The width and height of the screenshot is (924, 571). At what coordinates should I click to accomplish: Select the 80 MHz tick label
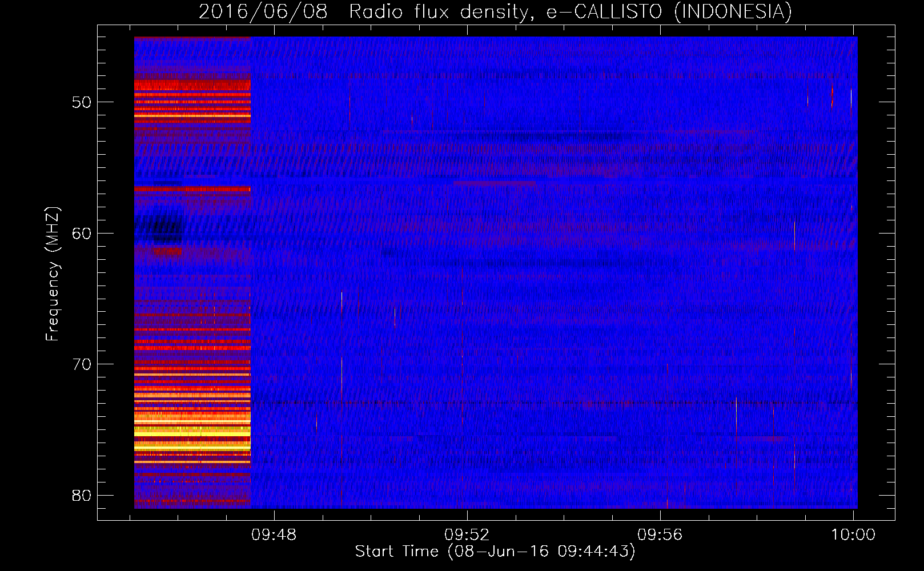click(x=82, y=495)
